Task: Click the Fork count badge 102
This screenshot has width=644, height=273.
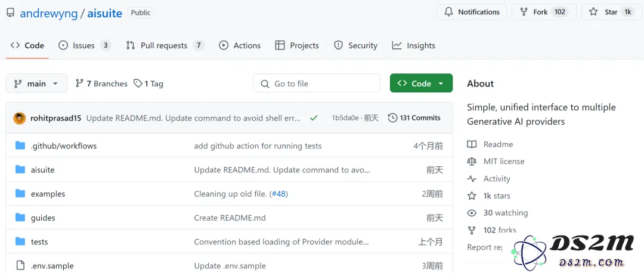Action: click(x=560, y=12)
